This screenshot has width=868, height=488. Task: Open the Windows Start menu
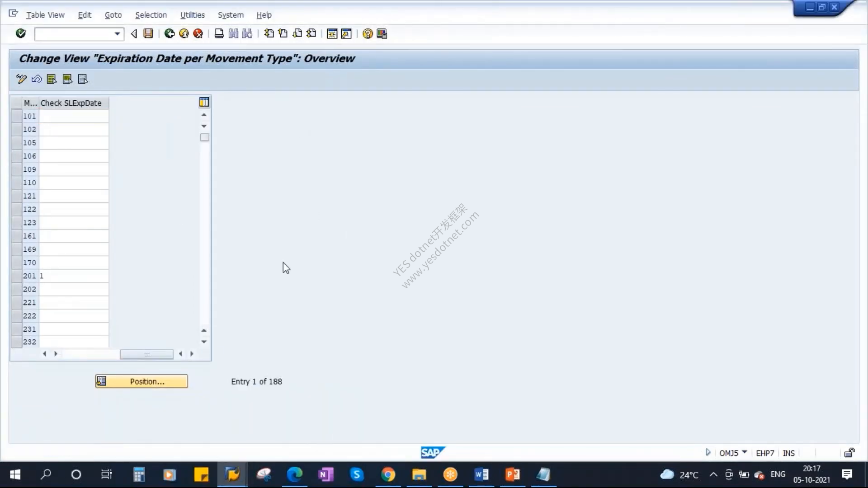click(15, 474)
